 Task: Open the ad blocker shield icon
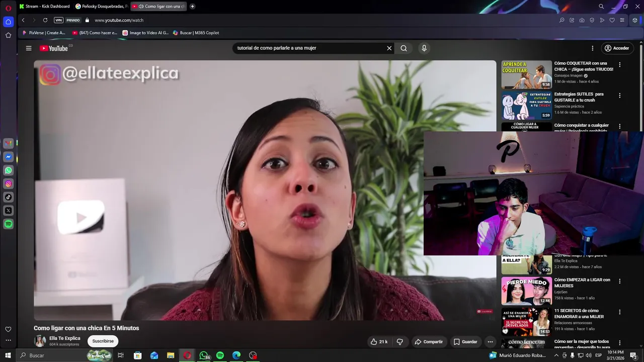592,20
